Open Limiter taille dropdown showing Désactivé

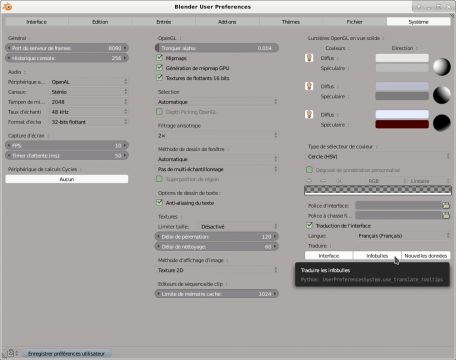pos(238,227)
